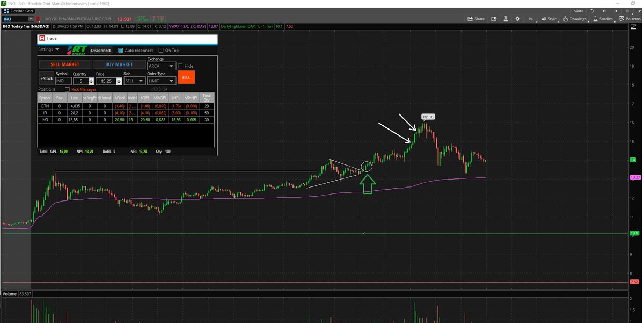Click the red 7.52 price axis label

[634, 282]
